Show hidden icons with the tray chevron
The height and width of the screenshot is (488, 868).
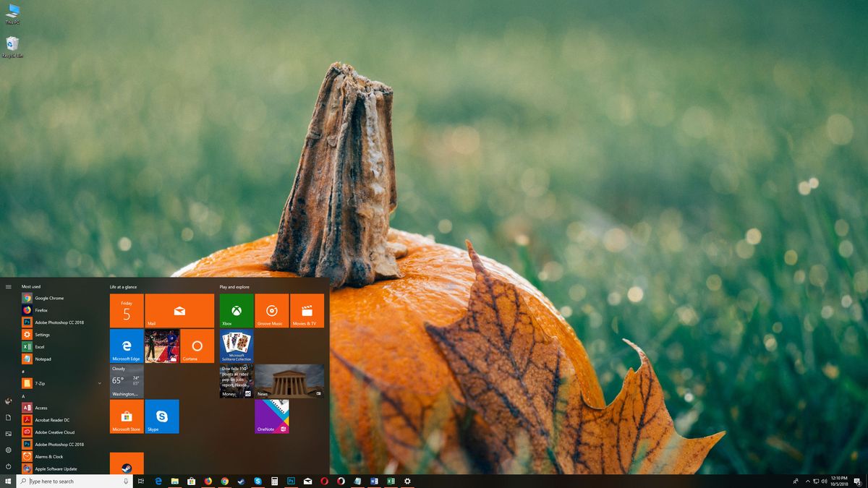[x=807, y=481]
